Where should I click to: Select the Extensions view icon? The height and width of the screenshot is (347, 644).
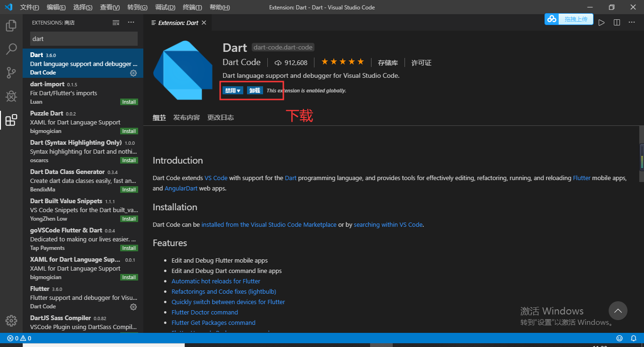[x=11, y=120]
